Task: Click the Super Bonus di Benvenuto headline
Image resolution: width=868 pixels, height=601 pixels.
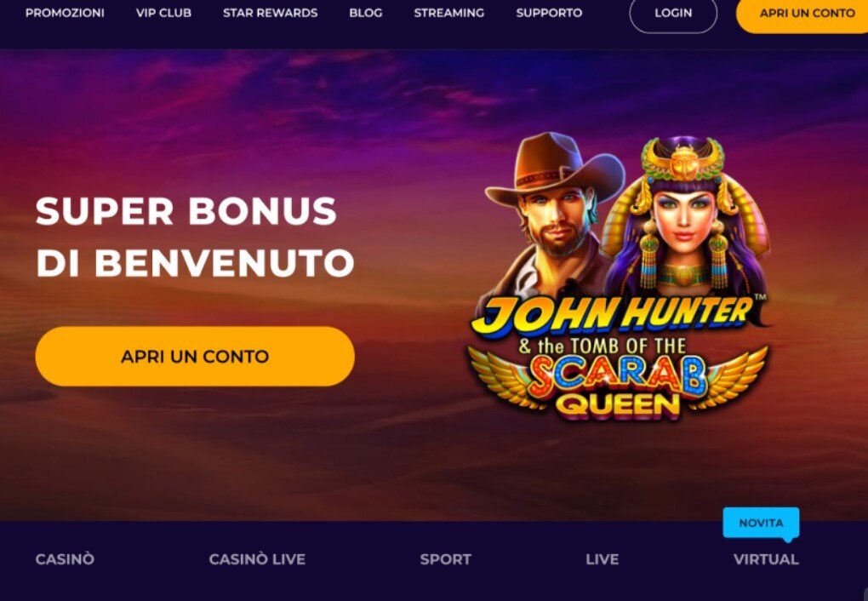Action: pyautogui.click(x=195, y=237)
